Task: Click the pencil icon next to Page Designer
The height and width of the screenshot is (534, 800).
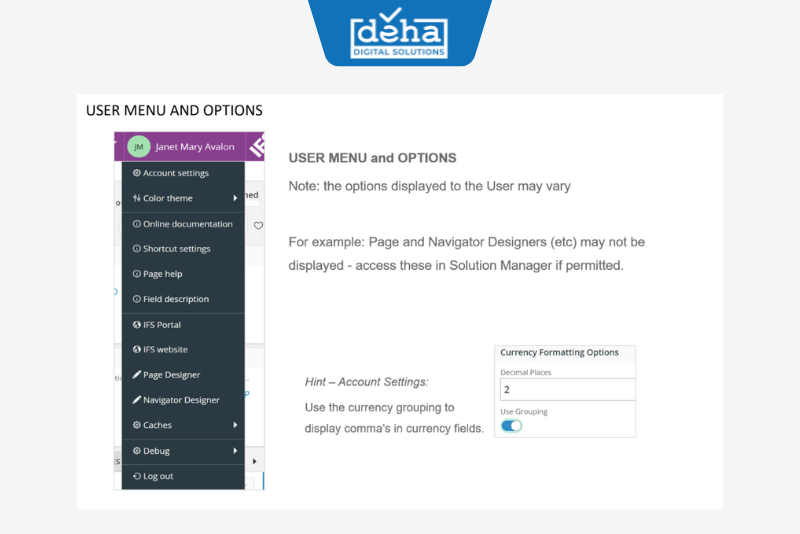Action: pyautogui.click(x=136, y=375)
